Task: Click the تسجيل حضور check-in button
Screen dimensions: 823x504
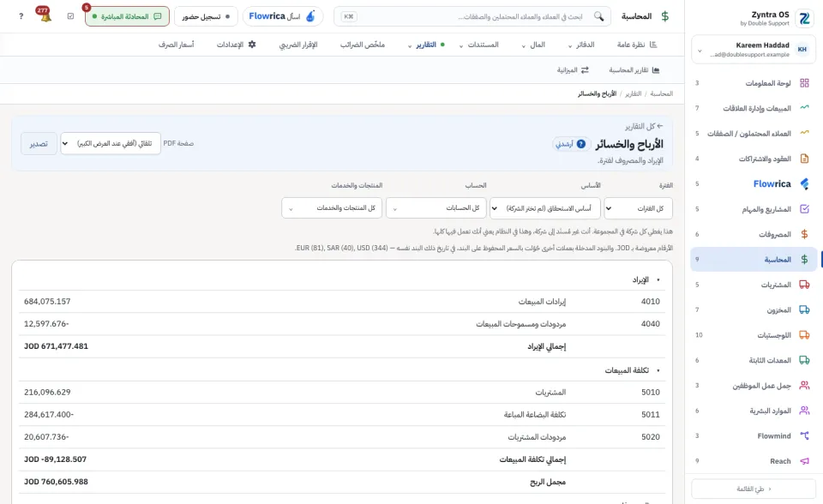Action: 206,16
